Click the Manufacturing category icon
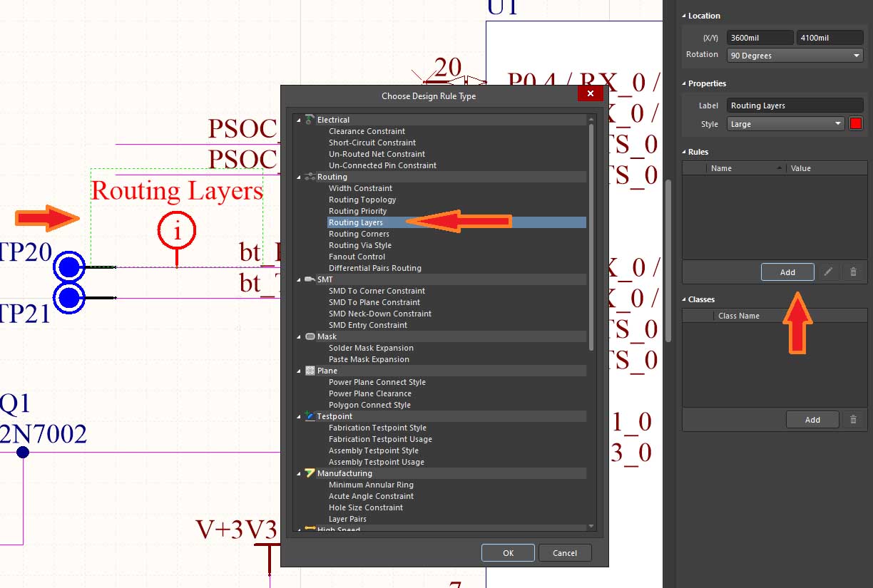873x588 pixels. tap(310, 473)
